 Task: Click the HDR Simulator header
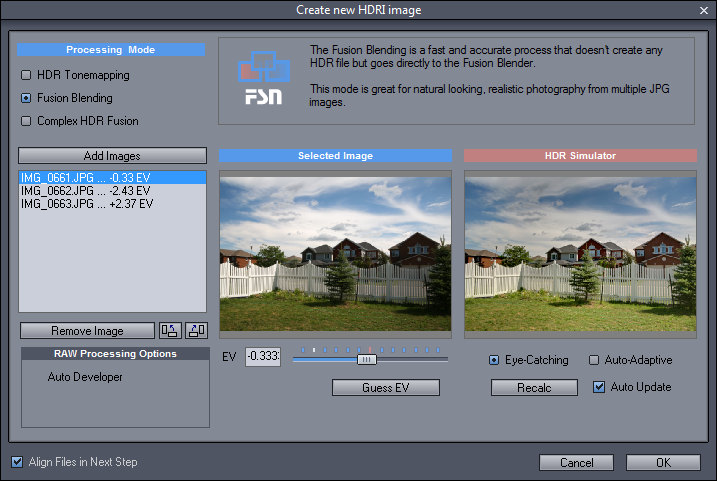click(x=580, y=155)
